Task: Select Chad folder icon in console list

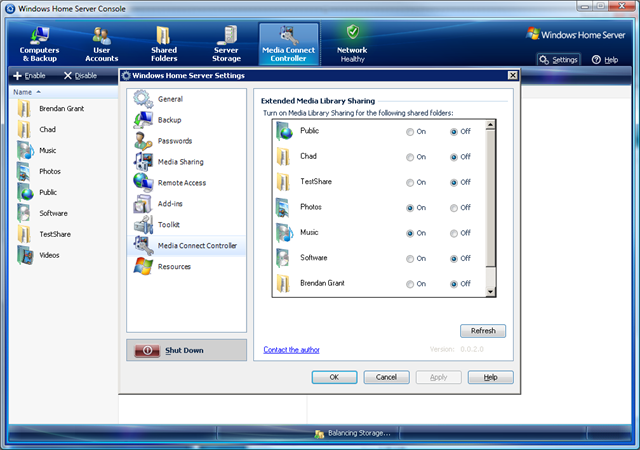Action: (x=24, y=129)
